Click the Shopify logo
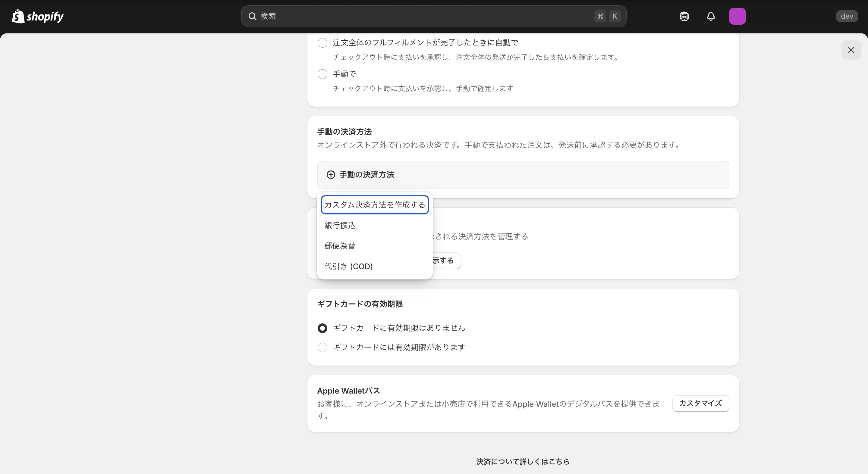This screenshot has height=474, width=868. pyautogui.click(x=37, y=16)
